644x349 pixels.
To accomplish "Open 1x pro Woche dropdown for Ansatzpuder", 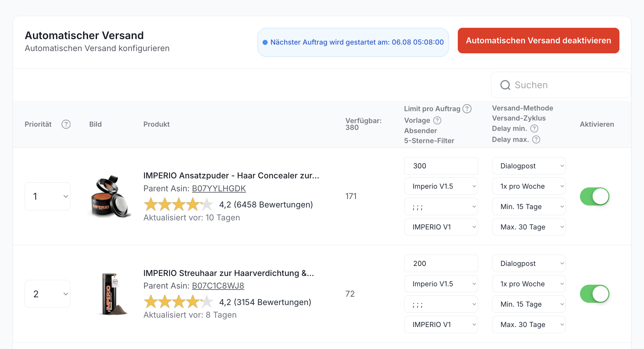I will [x=529, y=186].
